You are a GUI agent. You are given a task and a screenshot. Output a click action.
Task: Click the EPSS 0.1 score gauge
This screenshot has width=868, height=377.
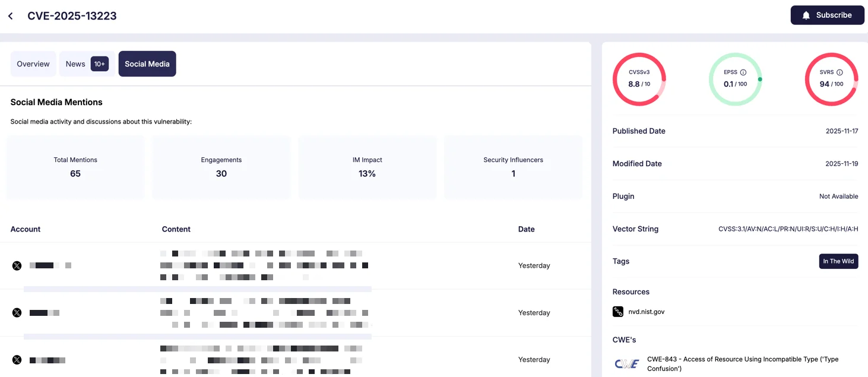tap(736, 79)
